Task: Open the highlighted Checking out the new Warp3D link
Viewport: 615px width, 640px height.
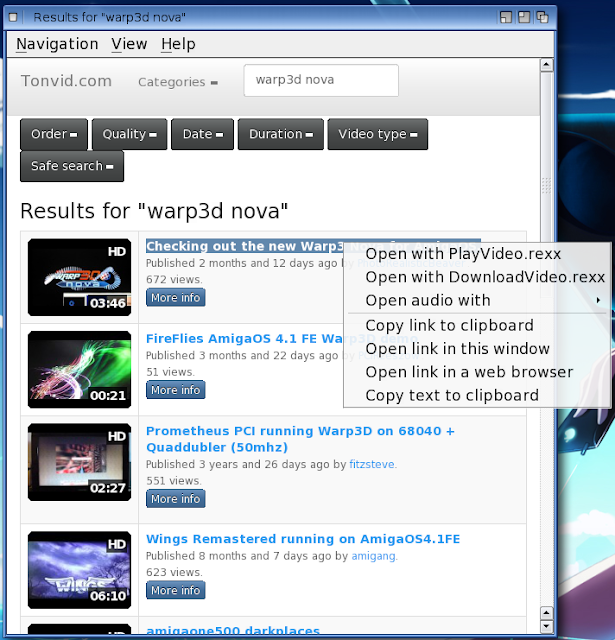Action: point(245,246)
